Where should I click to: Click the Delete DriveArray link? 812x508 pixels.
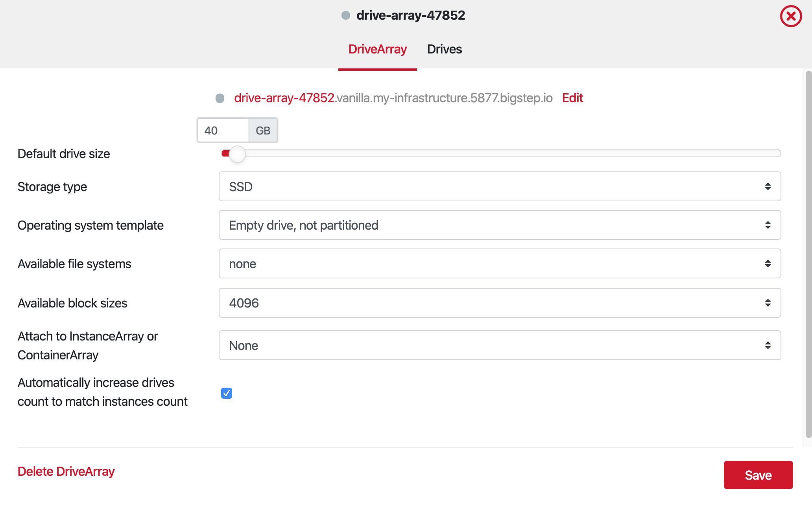(x=66, y=471)
